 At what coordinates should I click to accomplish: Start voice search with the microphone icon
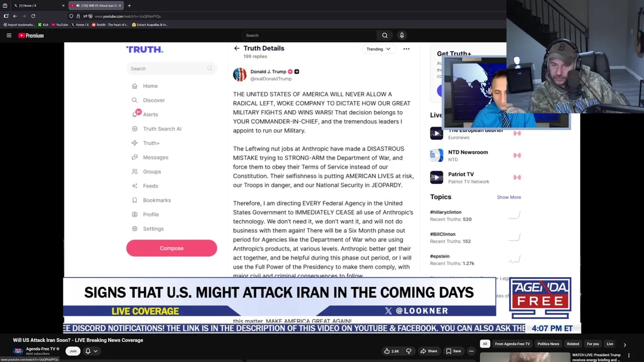(402, 35)
